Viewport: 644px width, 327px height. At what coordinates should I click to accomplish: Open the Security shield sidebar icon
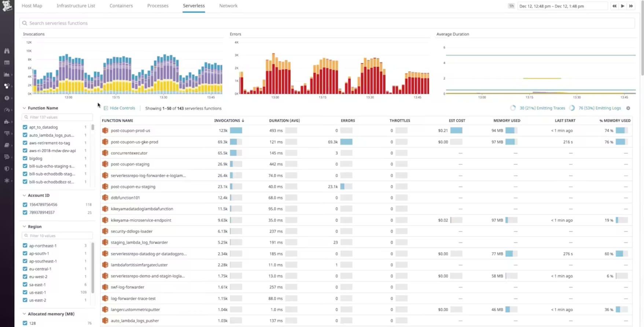pos(7,169)
